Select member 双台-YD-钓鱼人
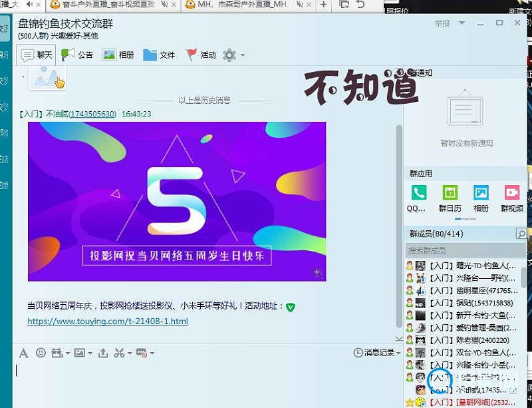This screenshot has height=408, width=532. (x=462, y=353)
